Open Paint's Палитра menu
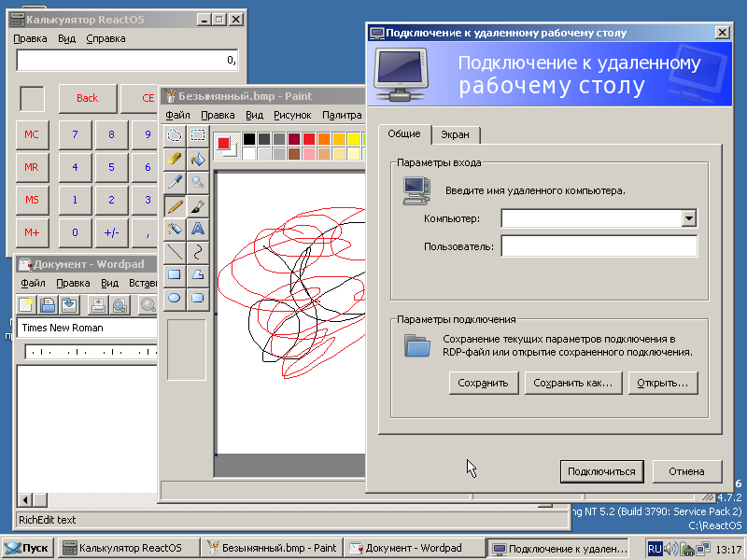 coord(342,115)
